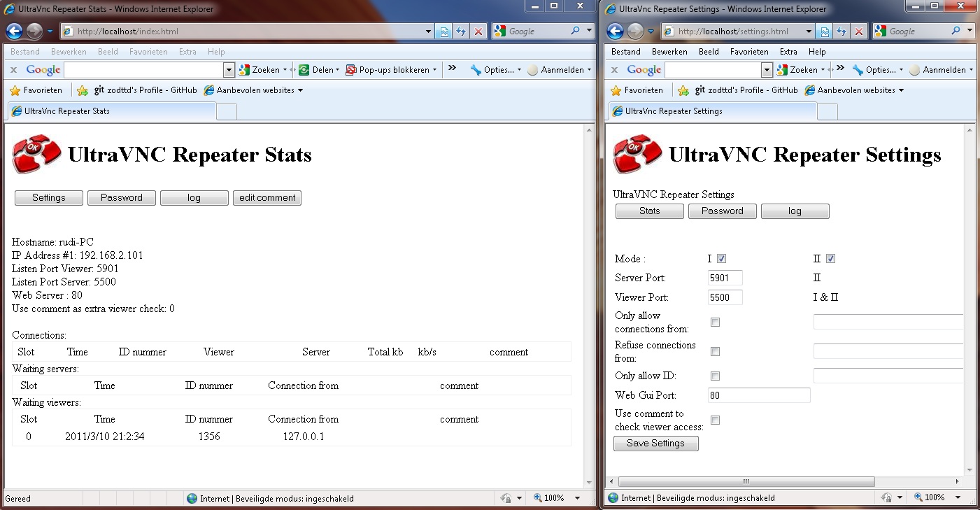Click Save Settings button
This screenshot has height=510, width=980.
656,444
